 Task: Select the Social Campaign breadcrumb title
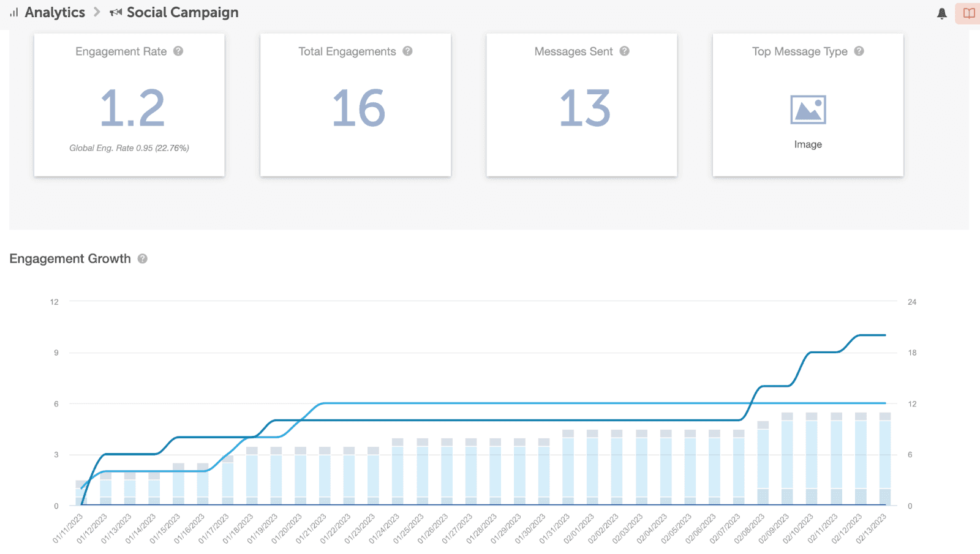[183, 13]
